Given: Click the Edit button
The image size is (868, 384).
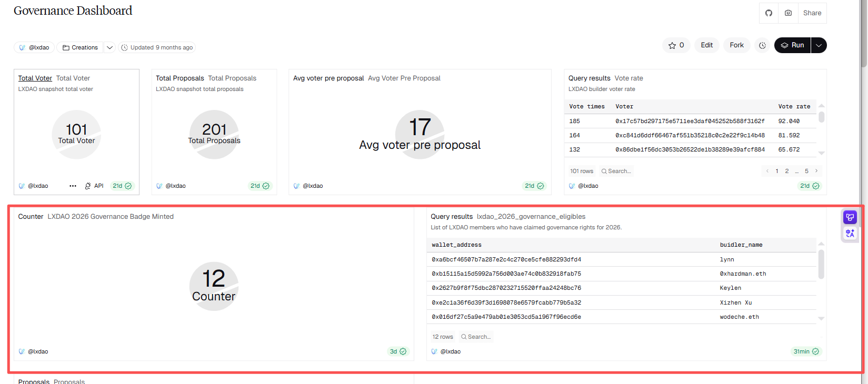Looking at the screenshot, I should click(706, 45).
